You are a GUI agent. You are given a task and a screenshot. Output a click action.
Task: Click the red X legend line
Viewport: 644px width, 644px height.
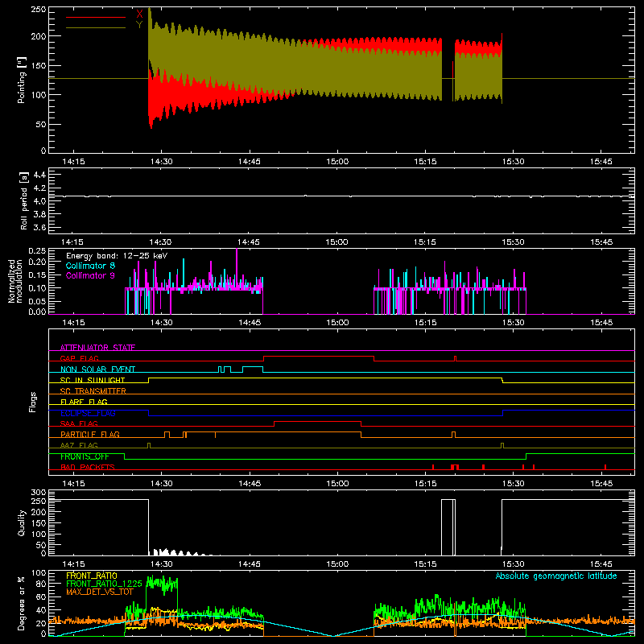point(96,17)
